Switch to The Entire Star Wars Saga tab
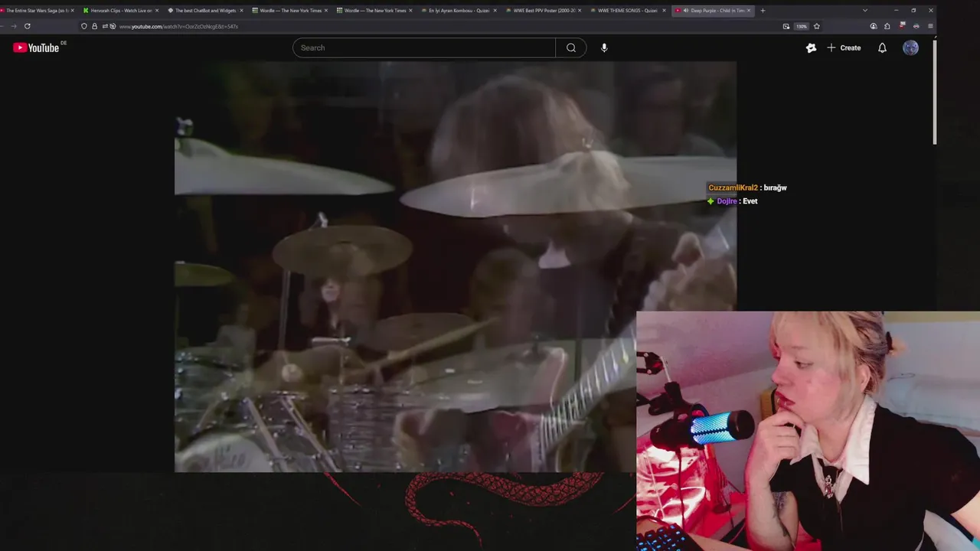The width and height of the screenshot is (980, 551). click(36, 11)
